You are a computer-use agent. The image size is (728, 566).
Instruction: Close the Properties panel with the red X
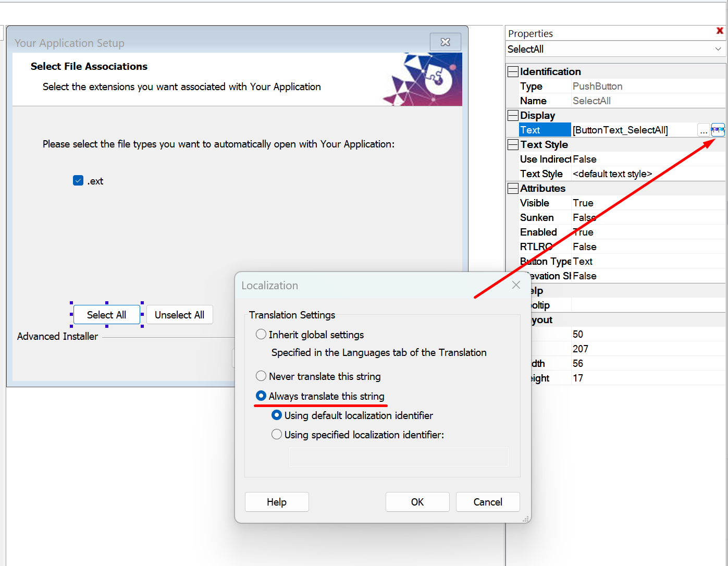pyautogui.click(x=720, y=31)
